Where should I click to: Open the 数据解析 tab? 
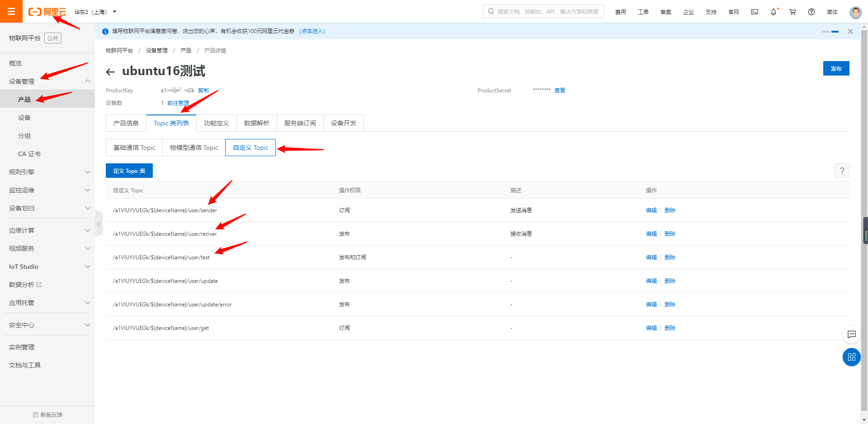[x=257, y=123]
